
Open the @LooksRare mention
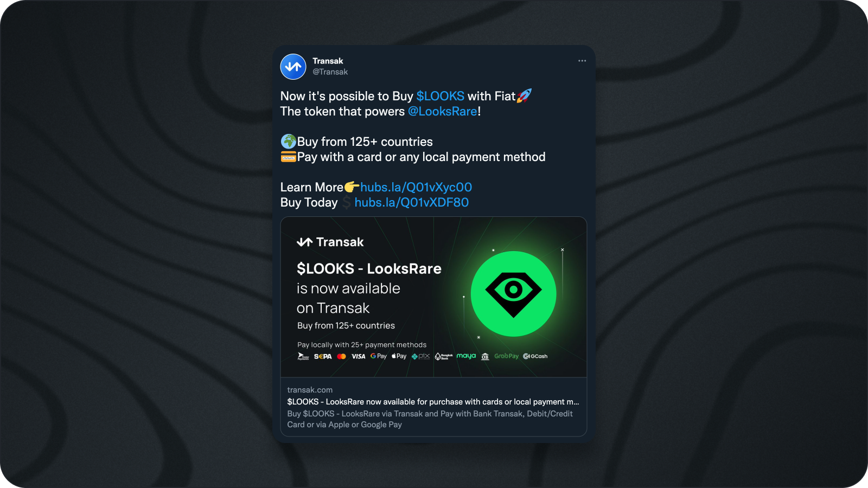(443, 111)
